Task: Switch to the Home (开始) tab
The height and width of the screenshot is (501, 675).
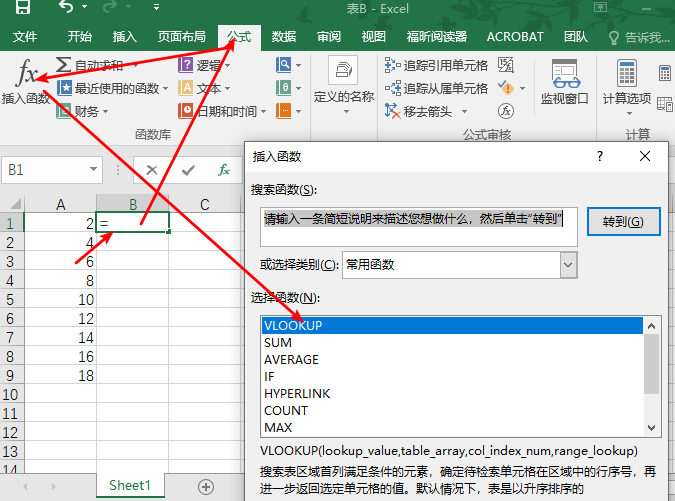Action: pos(80,37)
